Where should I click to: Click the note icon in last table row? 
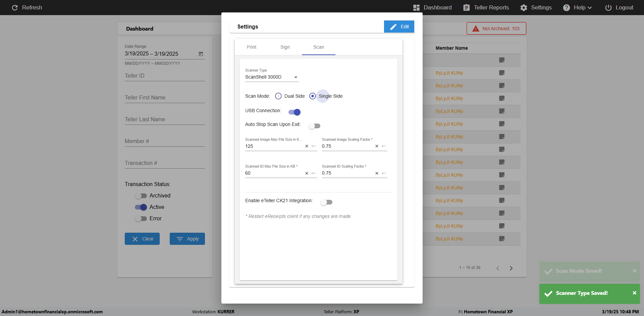502,239
